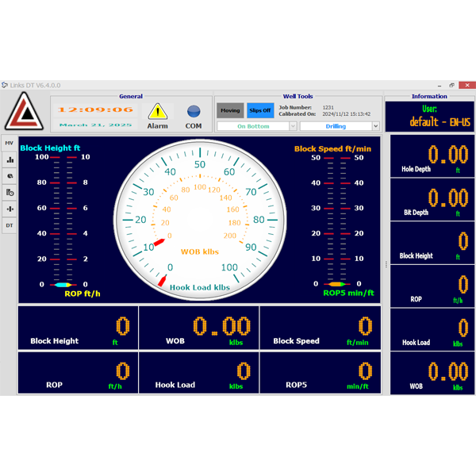476x476 pixels.
Task: Click the User default EN-US panel
Action: click(x=429, y=117)
